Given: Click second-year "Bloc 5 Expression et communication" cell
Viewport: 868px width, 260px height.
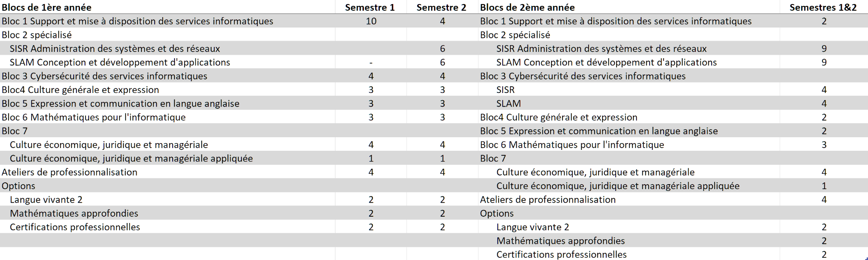Looking at the screenshot, I should pyautogui.click(x=599, y=131).
